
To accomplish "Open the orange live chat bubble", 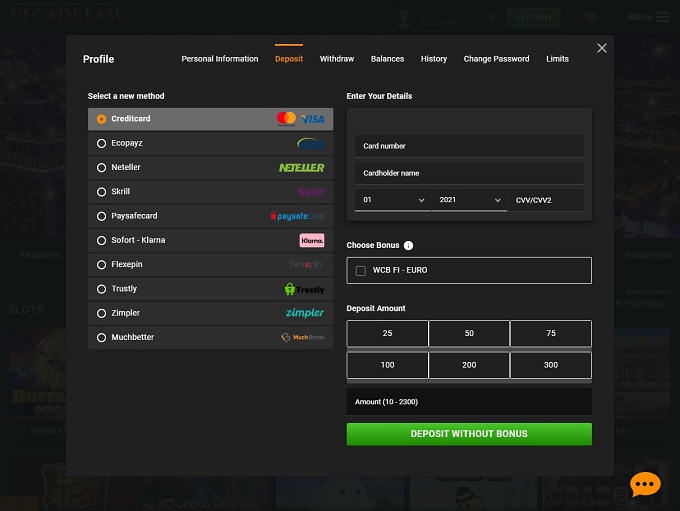I will point(645,485).
